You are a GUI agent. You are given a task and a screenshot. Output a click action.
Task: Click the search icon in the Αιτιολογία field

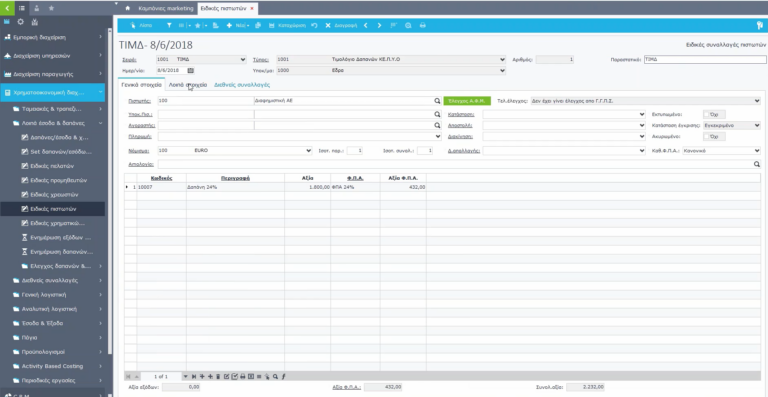click(x=757, y=164)
